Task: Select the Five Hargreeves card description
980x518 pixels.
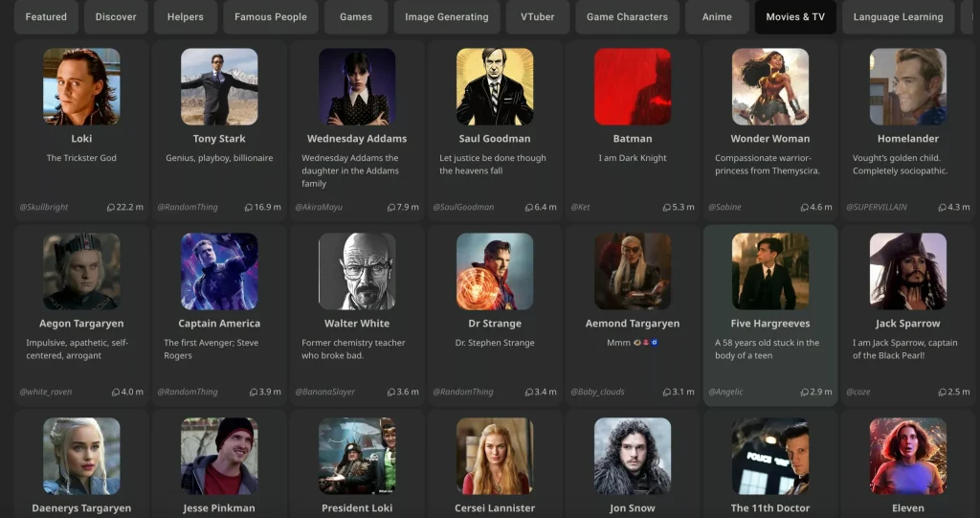Action: [x=768, y=349]
